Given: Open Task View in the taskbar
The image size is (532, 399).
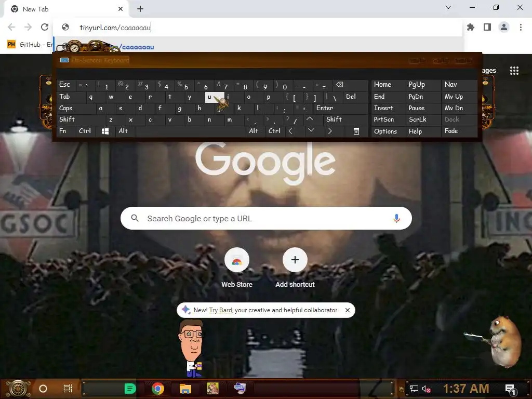Looking at the screenshot, I should coord(68,389).
